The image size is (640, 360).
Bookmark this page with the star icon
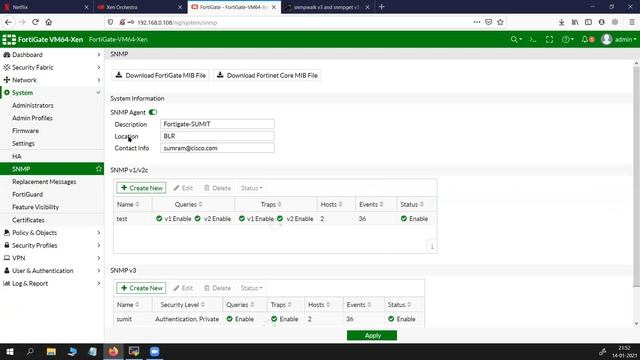(x=500, y=22)
